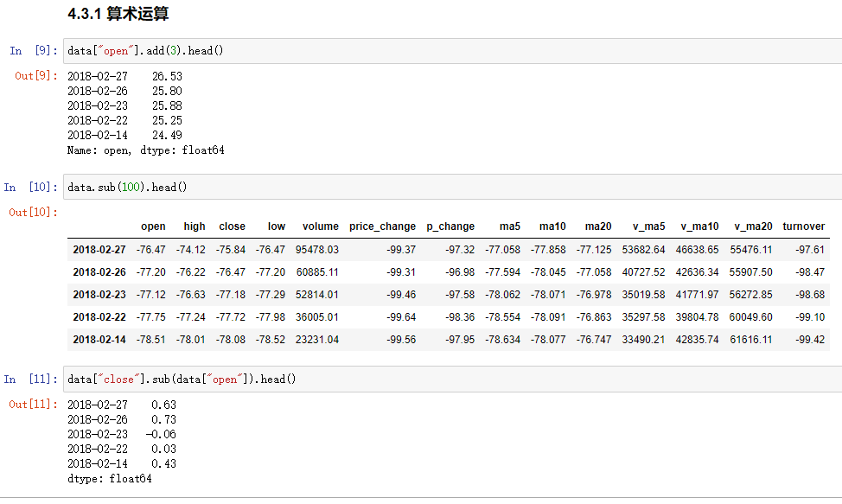Click the price_change column header

coord(382,226)
